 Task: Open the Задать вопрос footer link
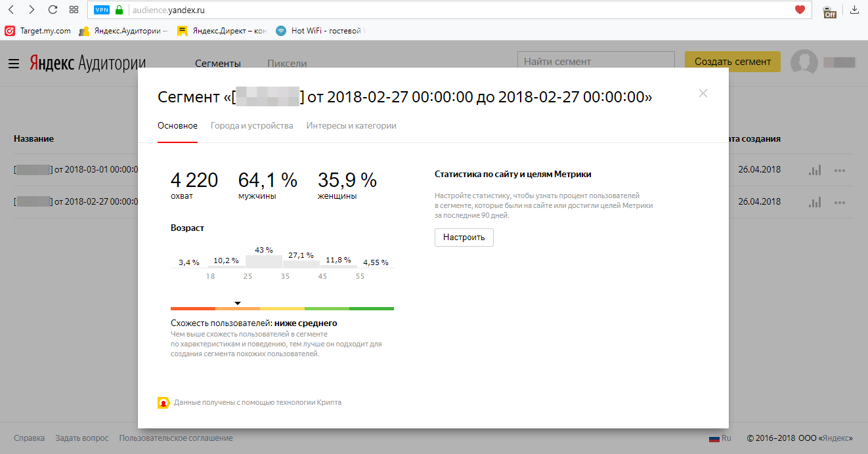(x=82, y=438)
